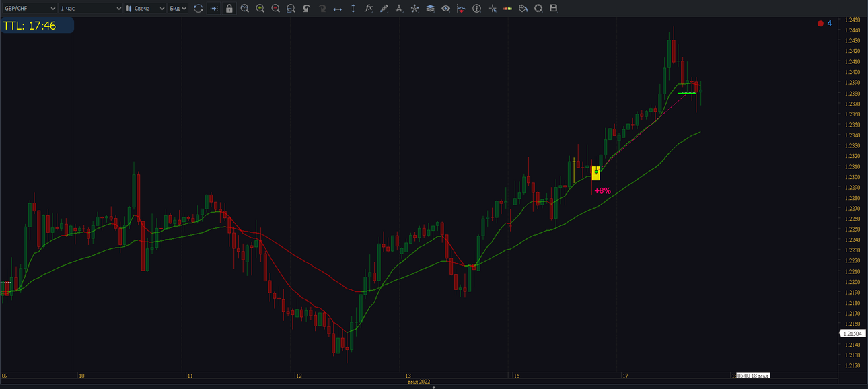Open the 1 час timeframe dropdown
Screen dimensions: 868x389
click(90, 9)
